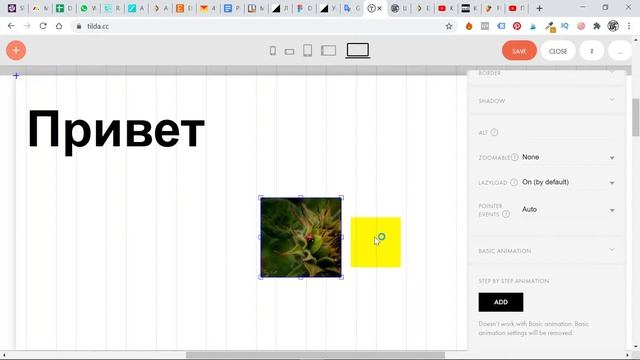640x360 pixels.
Task: Switch to tablet landscape screen view
Action: click(x=329, y=51)
